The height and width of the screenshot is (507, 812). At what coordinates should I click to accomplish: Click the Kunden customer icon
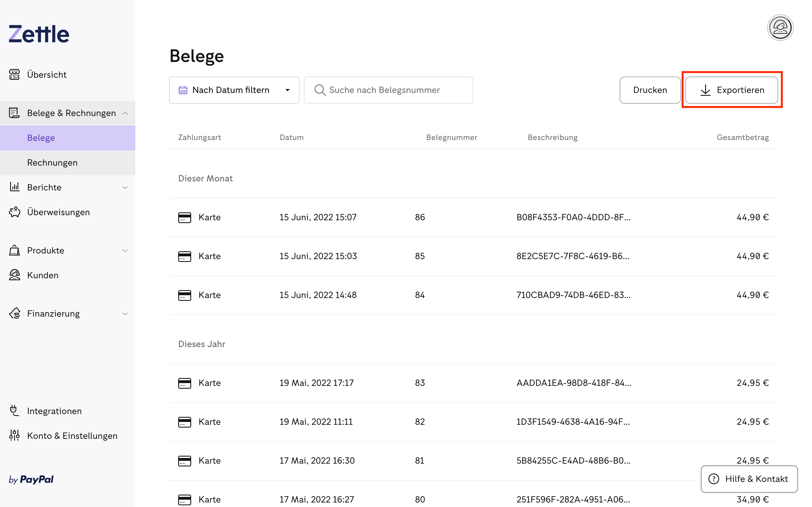(14, 275)
